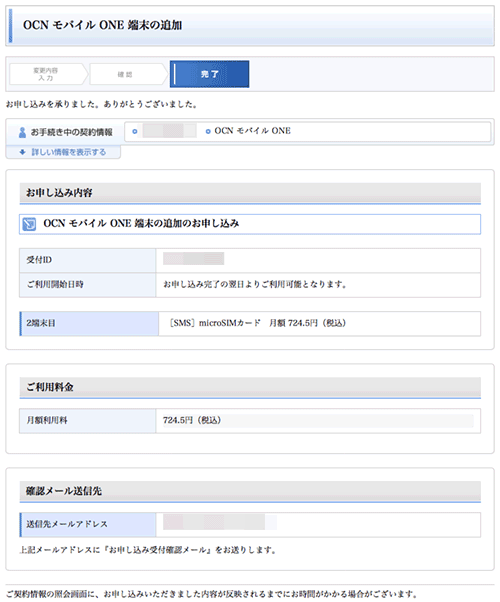Click the masked 受付ID value
Viewport: 500px width, 602px height.
(194, 258)
